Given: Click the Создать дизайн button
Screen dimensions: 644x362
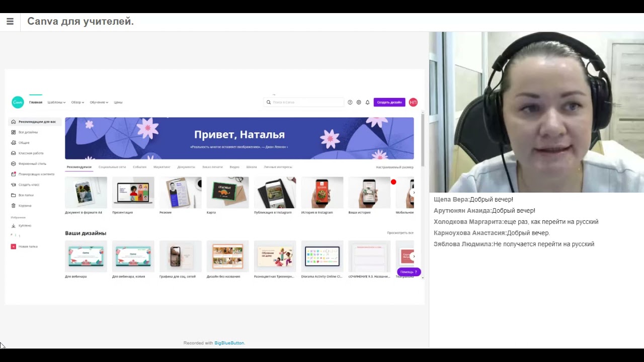Looking at the screenshot, I should (x=389, y=102).
